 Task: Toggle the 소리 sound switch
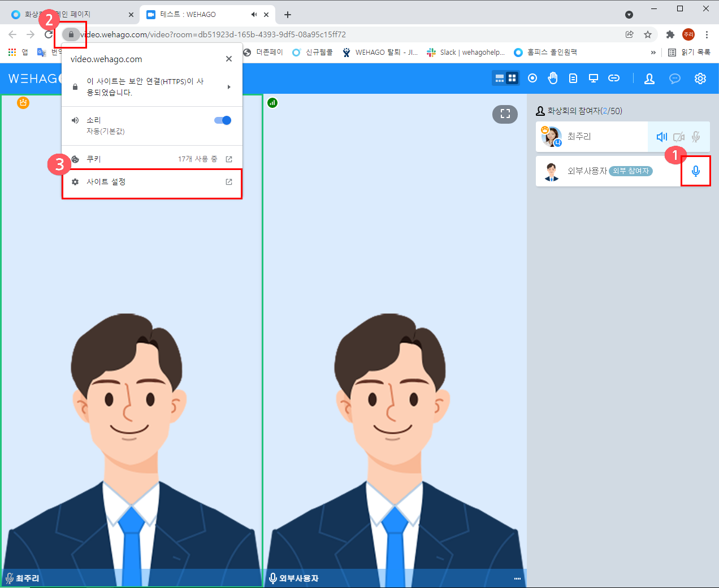point(223,120)
